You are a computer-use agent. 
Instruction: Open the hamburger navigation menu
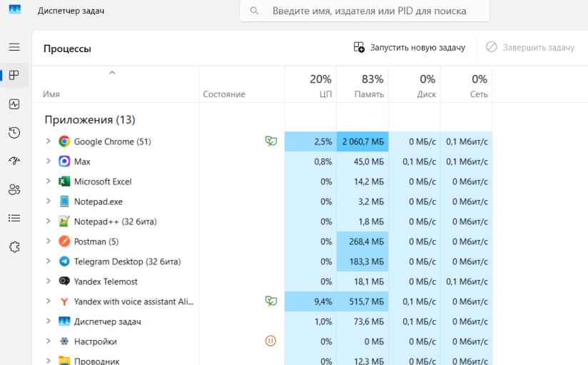point(14,47)
